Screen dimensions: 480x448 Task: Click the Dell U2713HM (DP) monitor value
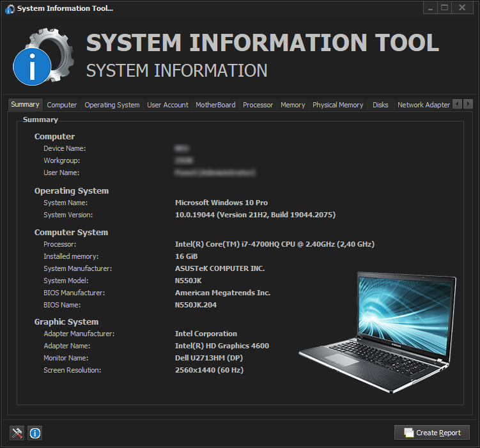coord(209,358)
